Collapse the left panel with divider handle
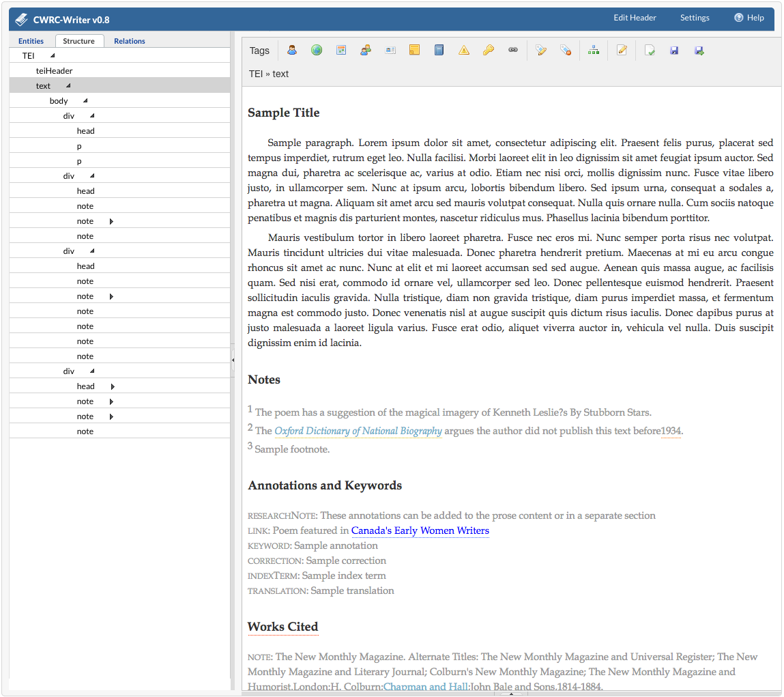The image size is (784, 697). [233, 360]
